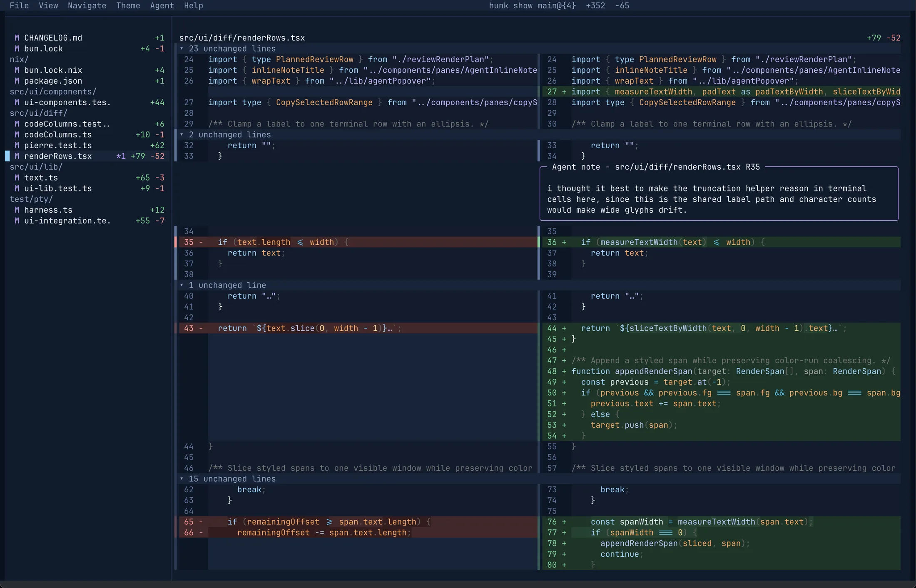Select renderRows.tsx file entry
916x588 pixels.
pos(87,156)
